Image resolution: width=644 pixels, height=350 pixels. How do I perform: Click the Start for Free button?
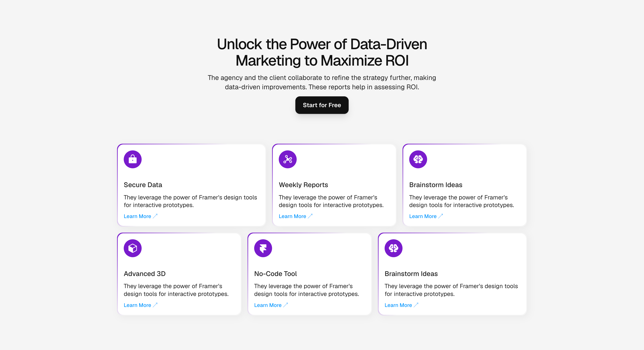pos(322,105)
